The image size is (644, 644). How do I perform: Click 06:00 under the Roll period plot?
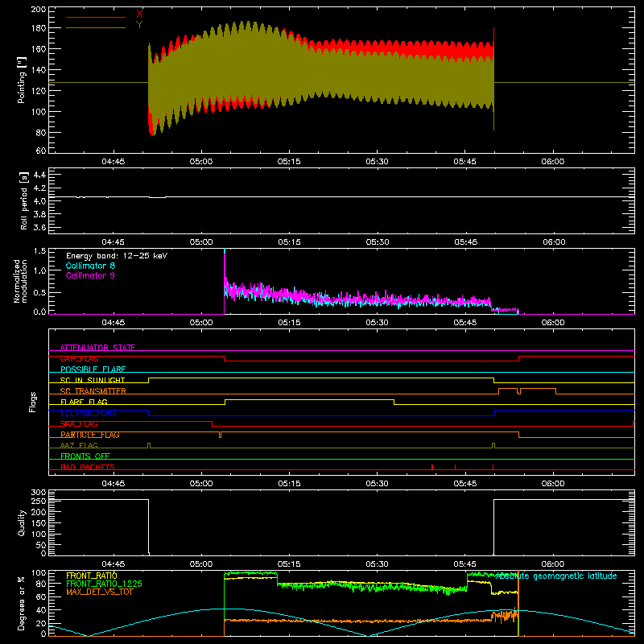tap(554, 242)
